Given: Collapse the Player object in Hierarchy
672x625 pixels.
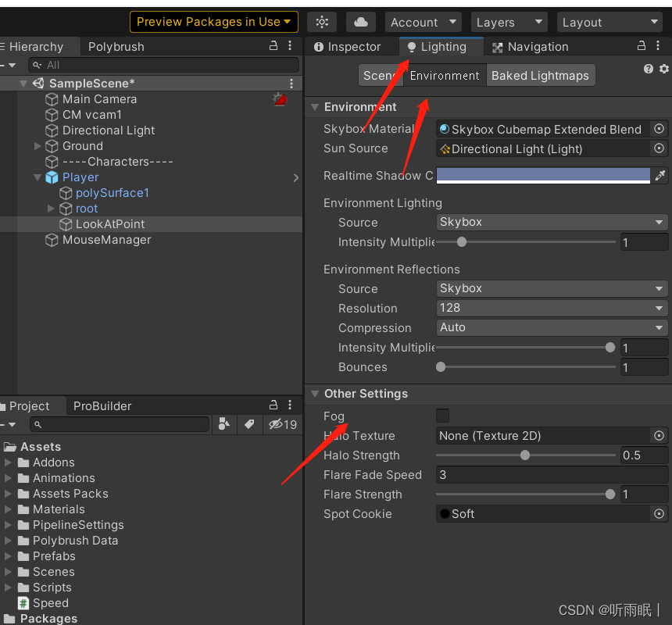Looking at the screenshot, I should (38, 177).
